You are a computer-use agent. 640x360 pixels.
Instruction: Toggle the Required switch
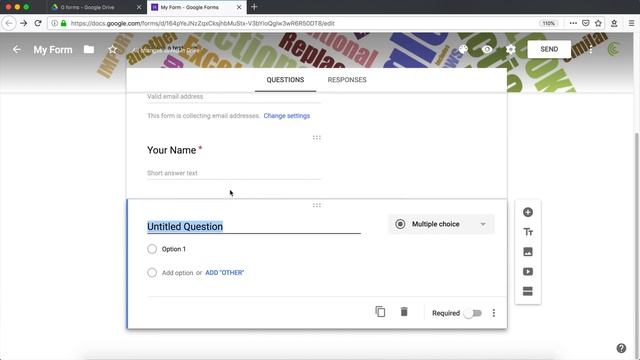473,313
